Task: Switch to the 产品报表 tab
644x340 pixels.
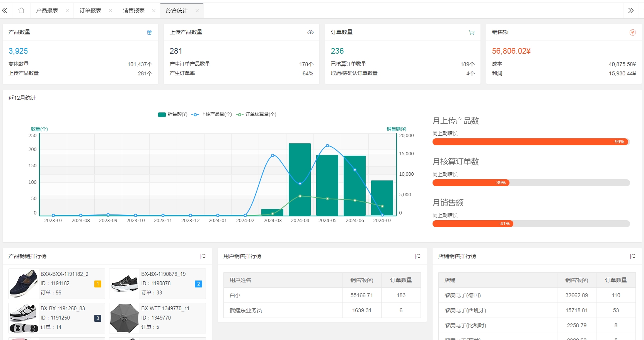Action: pyautogui.click(x=47, y=10)
